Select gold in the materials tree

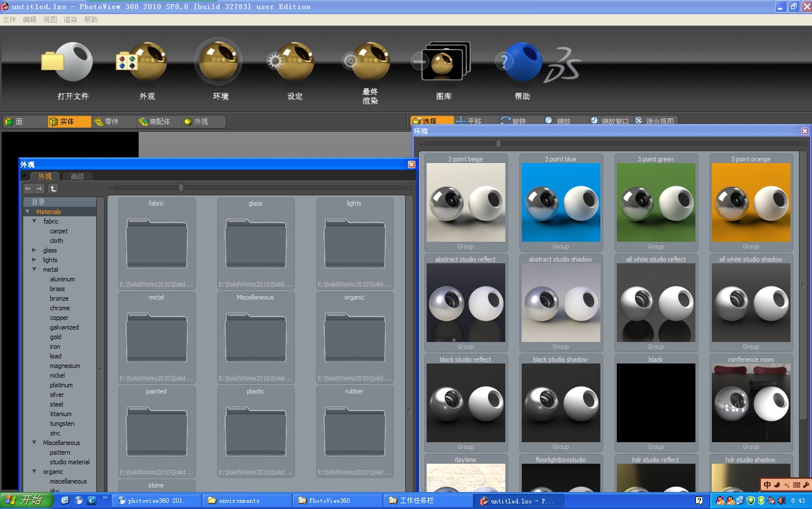[55, 337]
